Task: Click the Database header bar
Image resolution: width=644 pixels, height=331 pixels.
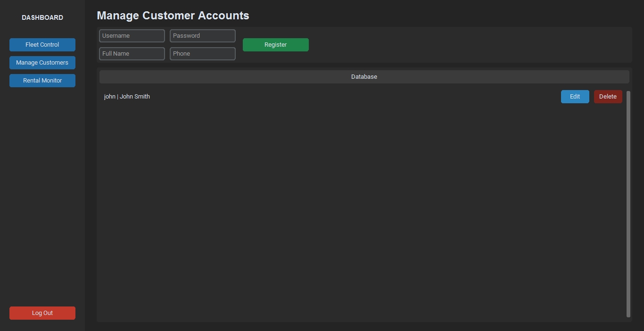Action: click(x=364, y=77)
